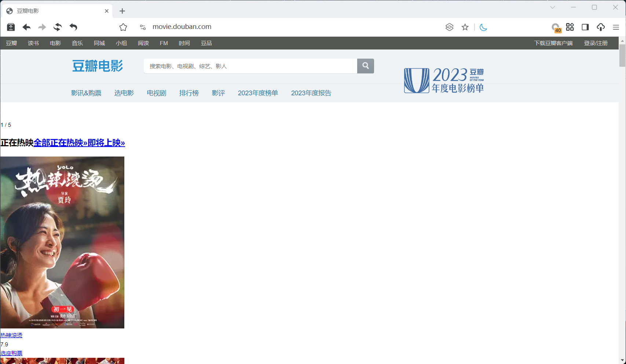Click 即将上映» link
626x364 pixels.
[106, 143]
